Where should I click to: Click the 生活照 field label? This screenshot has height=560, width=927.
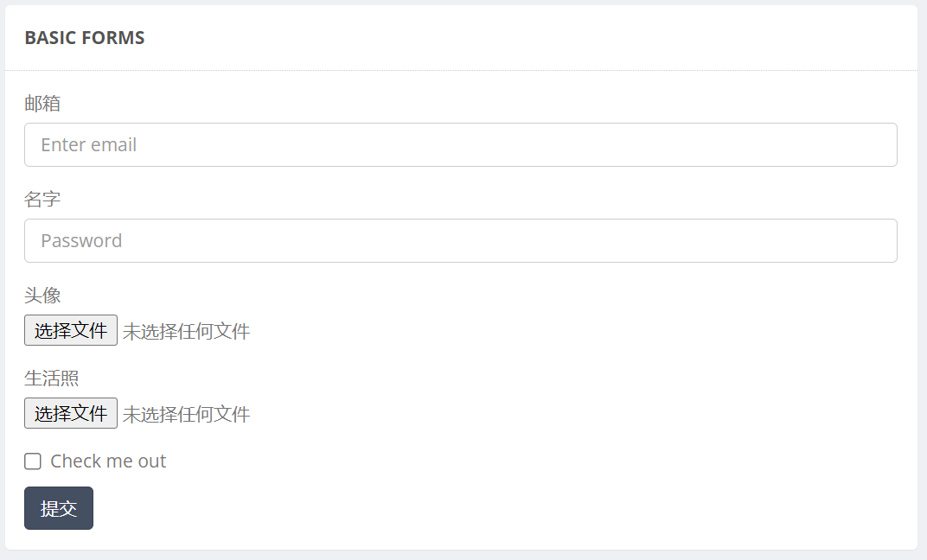pos(52,379)
